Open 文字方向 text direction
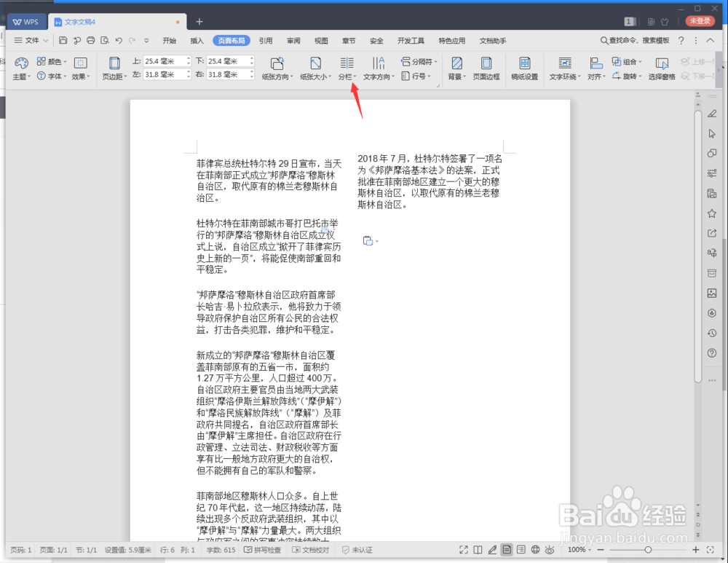Image resolution: width=728 pixels, height=563 pixels. click(x=379, y=68)
